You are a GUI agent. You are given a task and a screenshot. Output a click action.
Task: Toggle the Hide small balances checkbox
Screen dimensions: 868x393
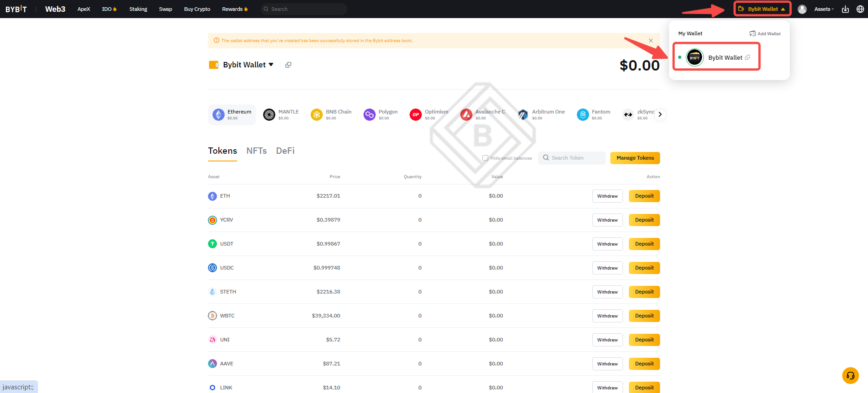pos(485,158)
